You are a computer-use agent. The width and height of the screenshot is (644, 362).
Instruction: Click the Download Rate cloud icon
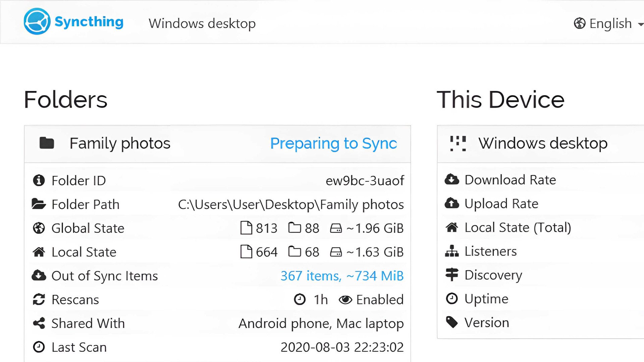point(452,179)
